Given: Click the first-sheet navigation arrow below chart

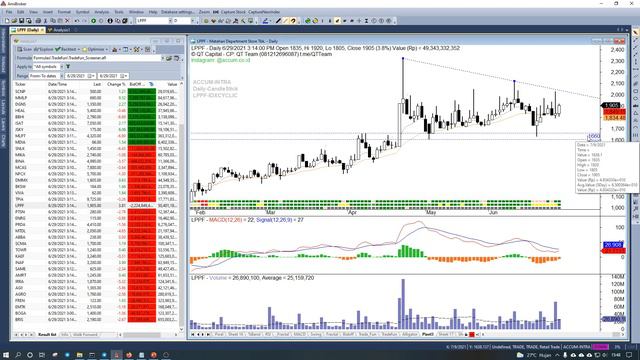Looking at the screenshot, I should [193, 334].
